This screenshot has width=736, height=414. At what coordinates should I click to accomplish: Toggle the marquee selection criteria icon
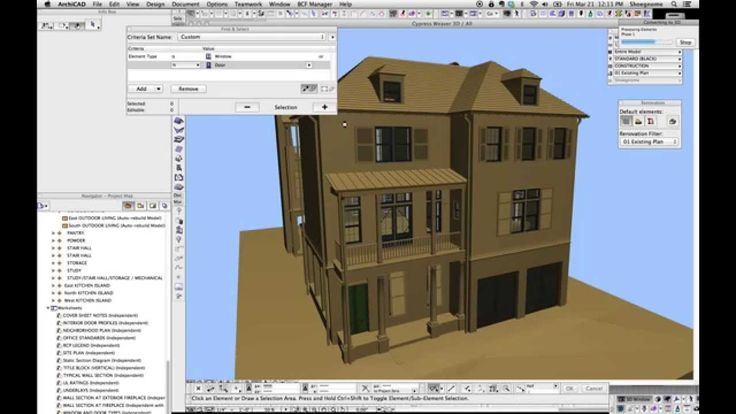coord(328,88)
